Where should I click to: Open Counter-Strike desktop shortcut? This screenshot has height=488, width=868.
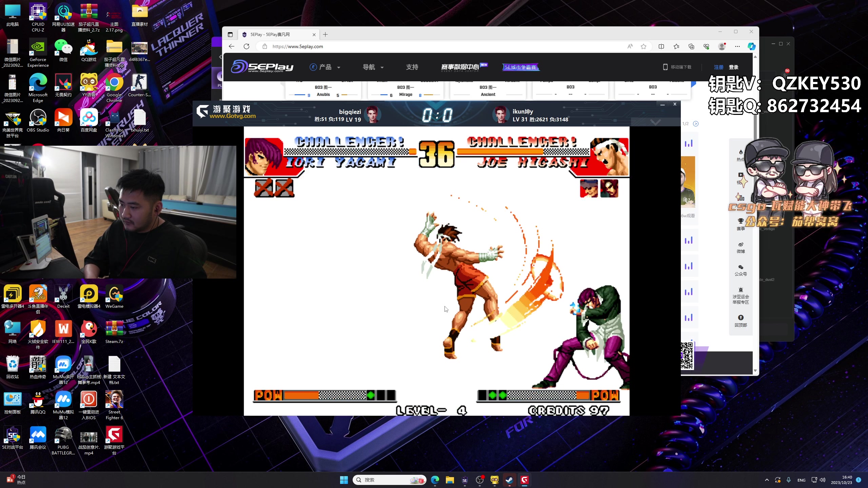tap(139, 85)
